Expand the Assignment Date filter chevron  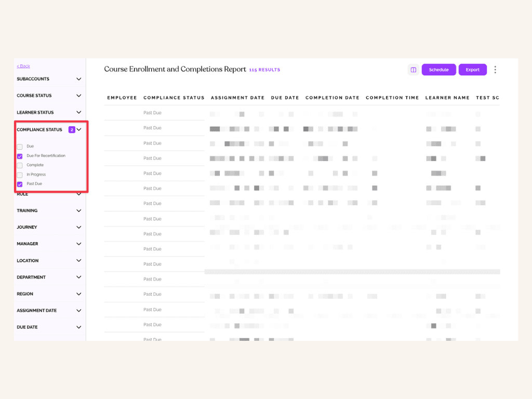click(x=79, y=311)
